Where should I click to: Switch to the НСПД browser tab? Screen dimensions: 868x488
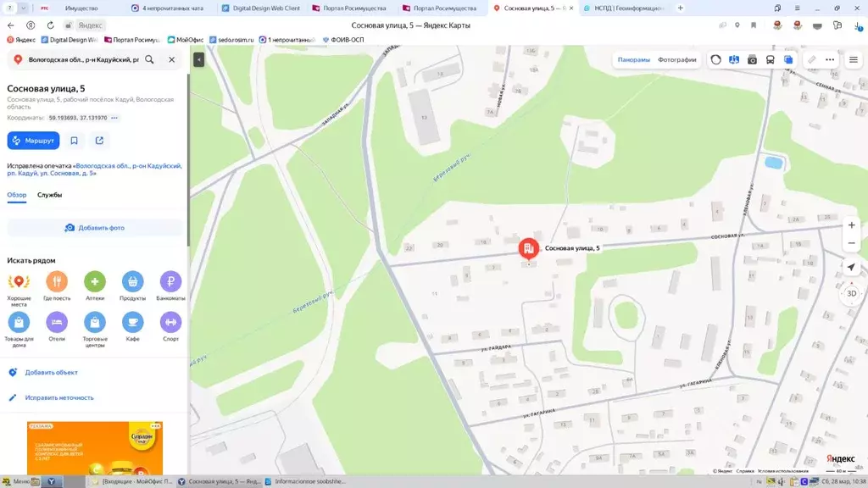point(628,8)
